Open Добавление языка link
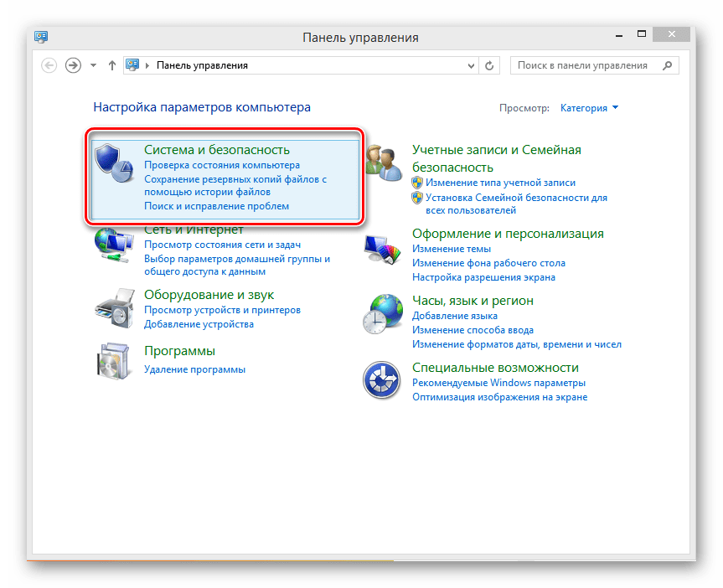 (455, 316)
